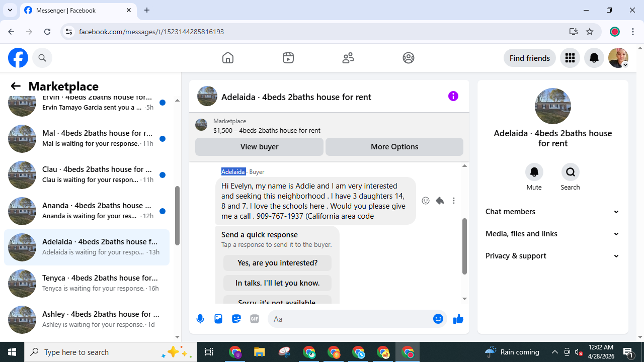Open Ashley's conversation in the list
Viewport: 644px width, 362px height.
[87, 319]
